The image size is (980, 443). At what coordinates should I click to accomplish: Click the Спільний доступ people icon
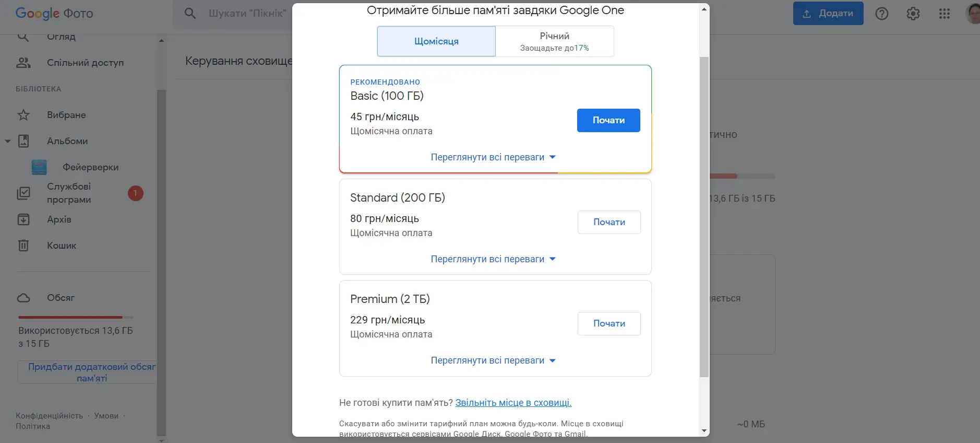(x=23, y=63)
